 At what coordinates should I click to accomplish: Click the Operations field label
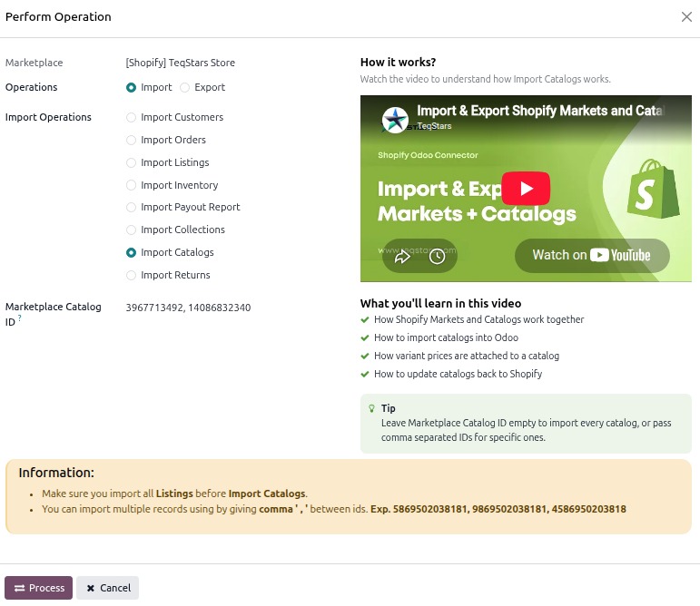pos(31,87)
